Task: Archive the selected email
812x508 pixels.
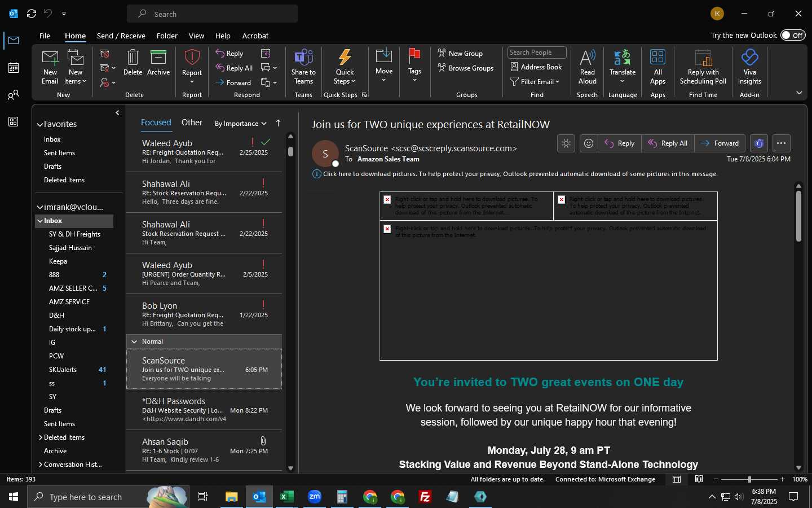Action: (158, 63)
